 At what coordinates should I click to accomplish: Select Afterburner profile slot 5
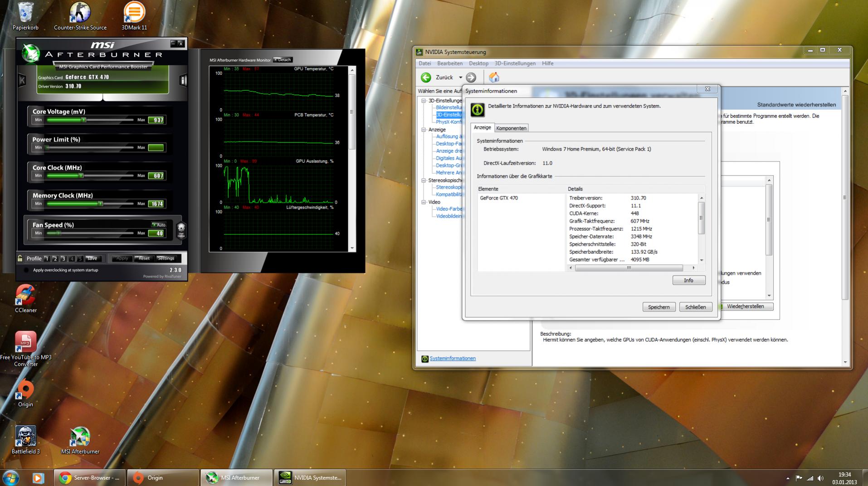(80, 259)
